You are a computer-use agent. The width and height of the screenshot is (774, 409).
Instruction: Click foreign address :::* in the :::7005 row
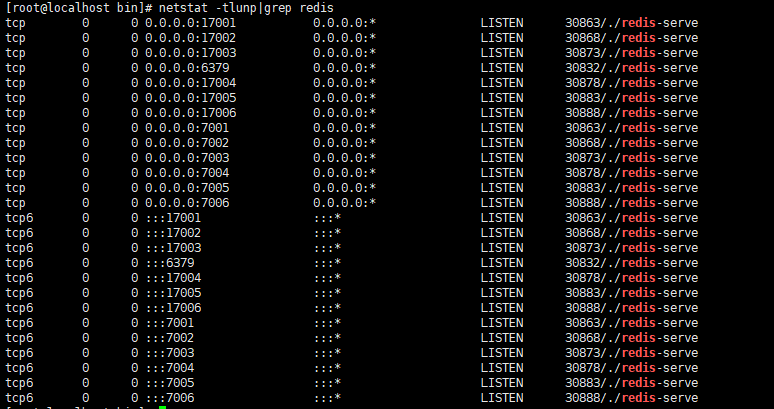pyautogui.click(x=328, y=383)
